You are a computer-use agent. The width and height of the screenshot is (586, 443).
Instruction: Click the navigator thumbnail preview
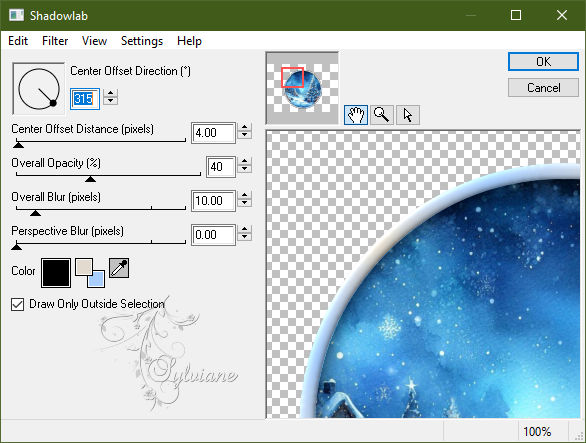(302, 88)
